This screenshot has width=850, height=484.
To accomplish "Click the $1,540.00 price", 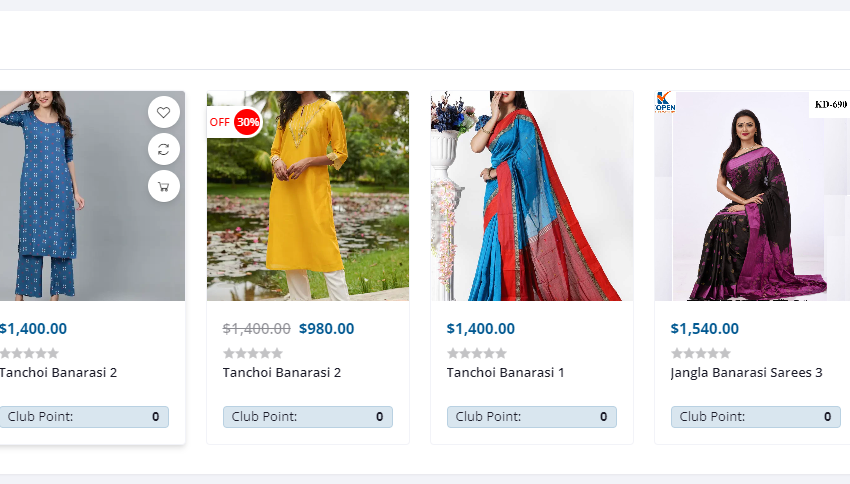I will coord(705,328).
